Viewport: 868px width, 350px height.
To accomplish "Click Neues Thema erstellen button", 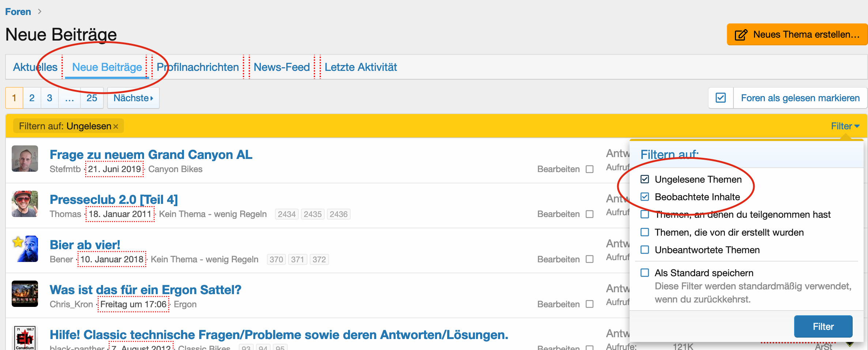I will pyautogui.click(x=797, y=35).
